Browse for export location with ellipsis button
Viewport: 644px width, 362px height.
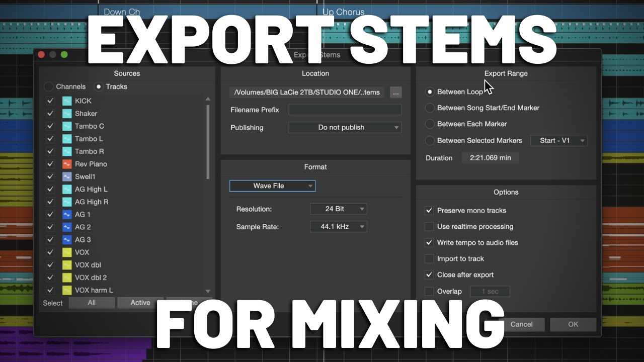point(395,92)
